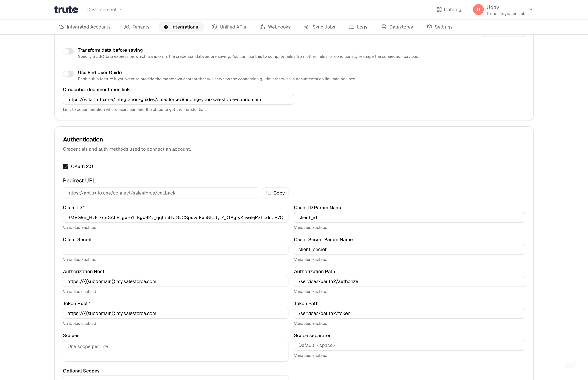588x380 pixels.
Task: Click the Redirect URL field
Action: click(x=161, y=193)
